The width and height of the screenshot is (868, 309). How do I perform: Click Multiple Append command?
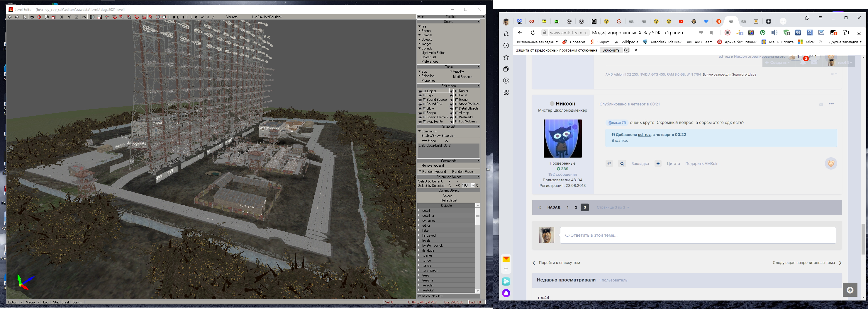pyautogui.click(x=433, y=165)
